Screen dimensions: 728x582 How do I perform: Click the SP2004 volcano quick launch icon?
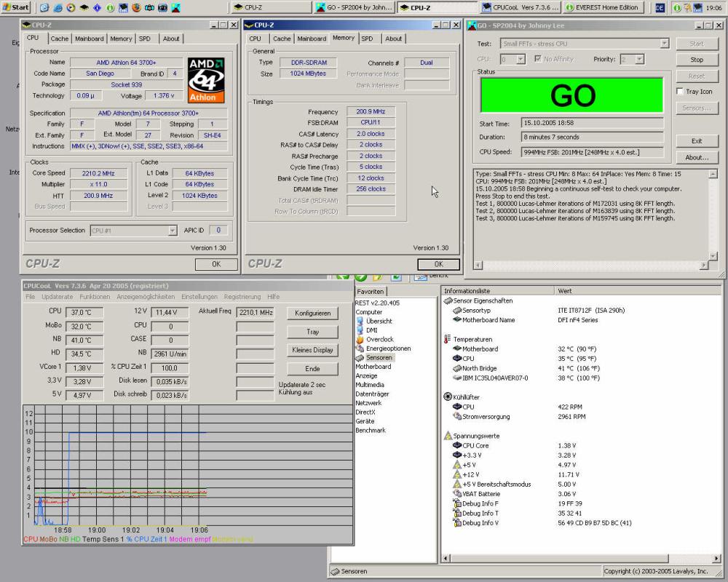(x=176, y=7)
